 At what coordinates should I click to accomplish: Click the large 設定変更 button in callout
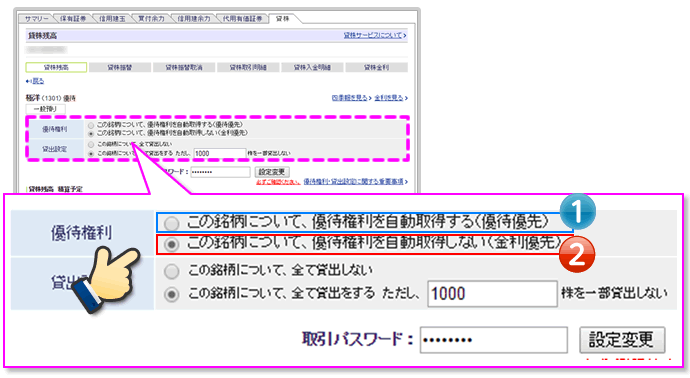622,339
